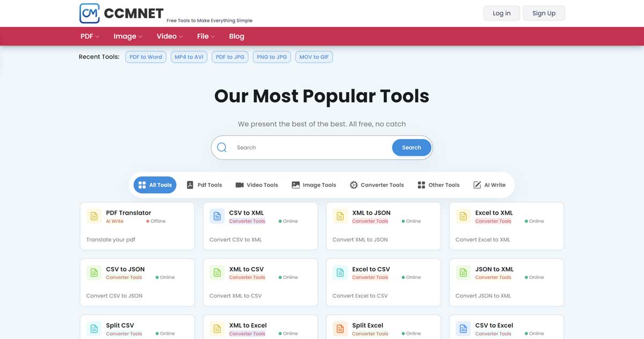The height and width of the screenshot is (339, 644).
Task: Open the Video dropdown menu
Action: [x=170, y=36]
